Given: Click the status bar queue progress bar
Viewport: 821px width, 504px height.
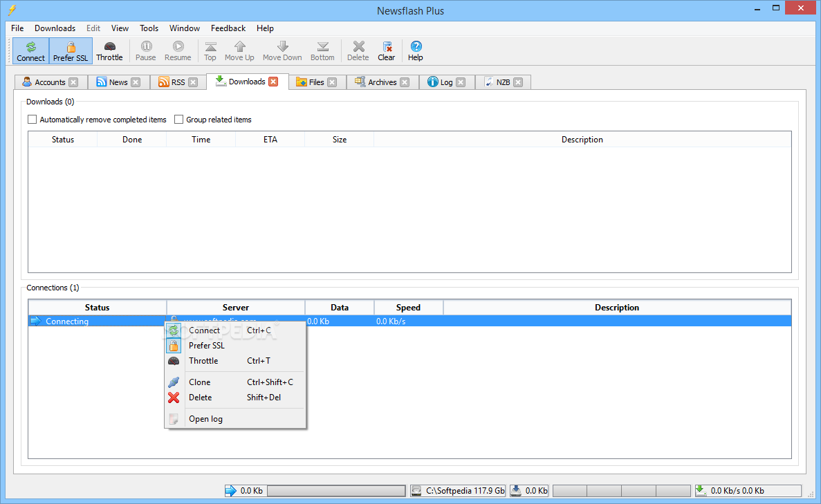Looking at the screenshot, I should [x=336, y=490].
